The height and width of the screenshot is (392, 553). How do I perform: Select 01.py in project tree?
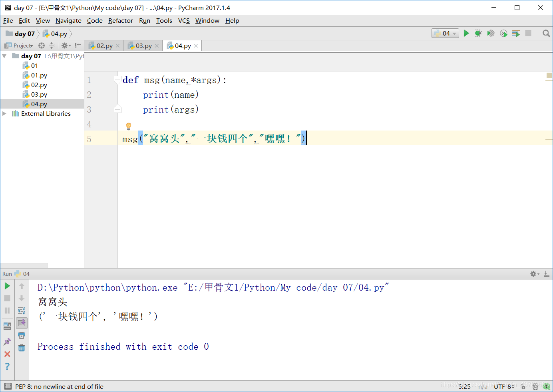tap(39, 75)
